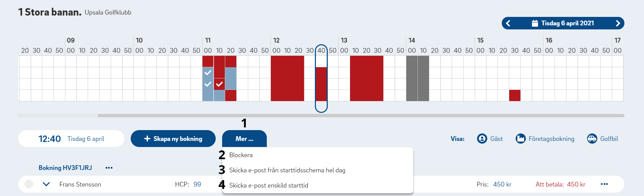Expand Frans Stensson row with chevron
Image resolution: width=644 pixels, height=196 pixels.
46,184
